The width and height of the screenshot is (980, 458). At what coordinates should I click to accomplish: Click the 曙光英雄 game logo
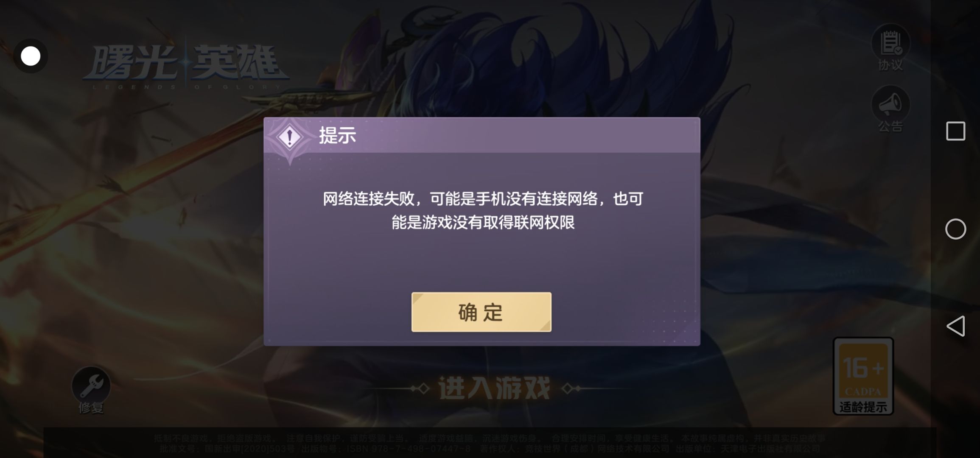[x=186, y=64]
